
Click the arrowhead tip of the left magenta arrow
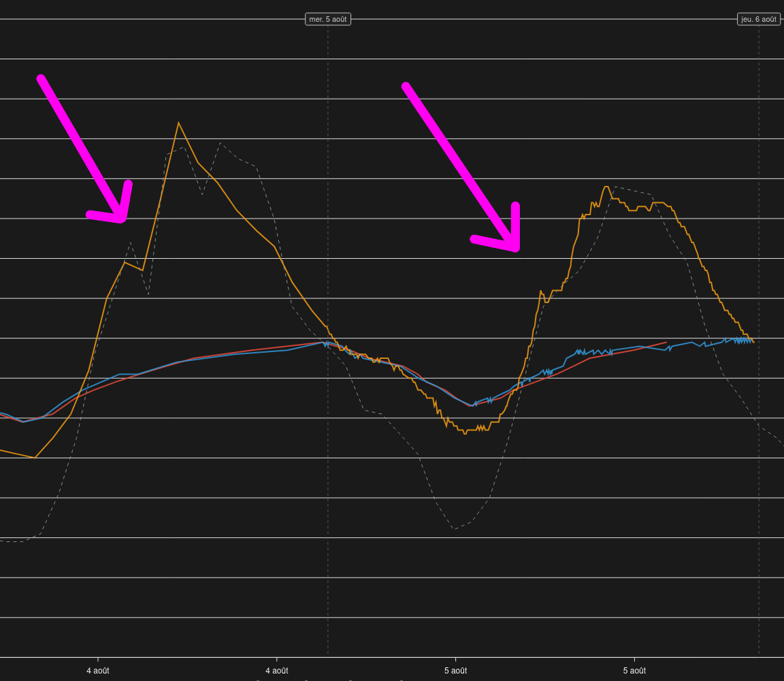pyautogui.click(x=122, y=219)
